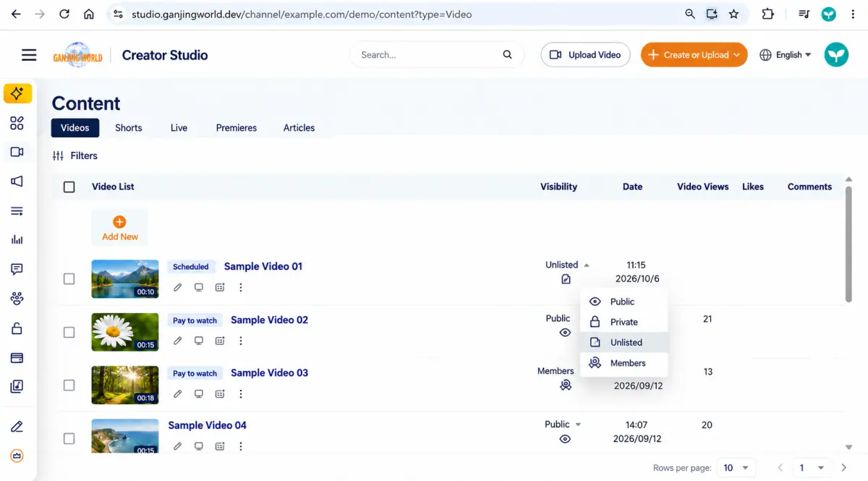Tick the checkbox for Sample Video 01

pyautogui.click(x=69, y=278)
